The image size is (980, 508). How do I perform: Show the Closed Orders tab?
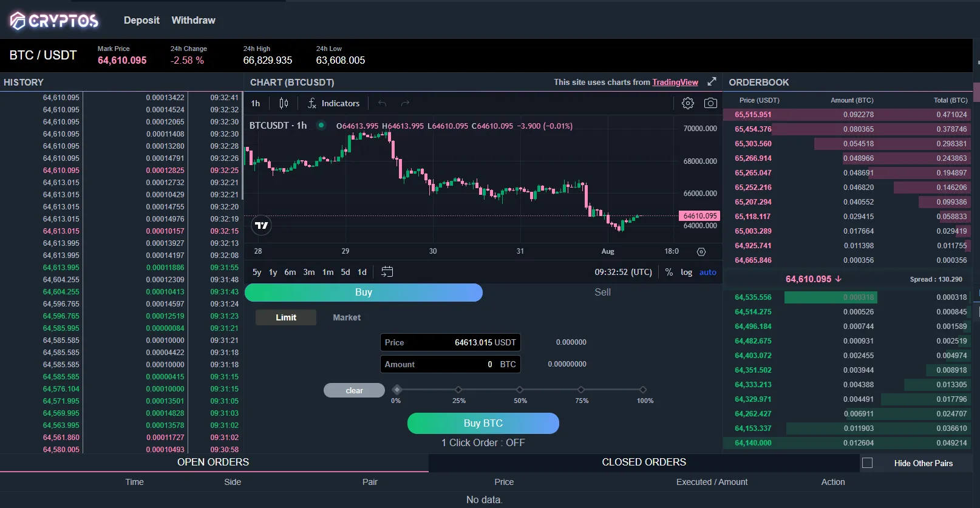pos(644,462)
